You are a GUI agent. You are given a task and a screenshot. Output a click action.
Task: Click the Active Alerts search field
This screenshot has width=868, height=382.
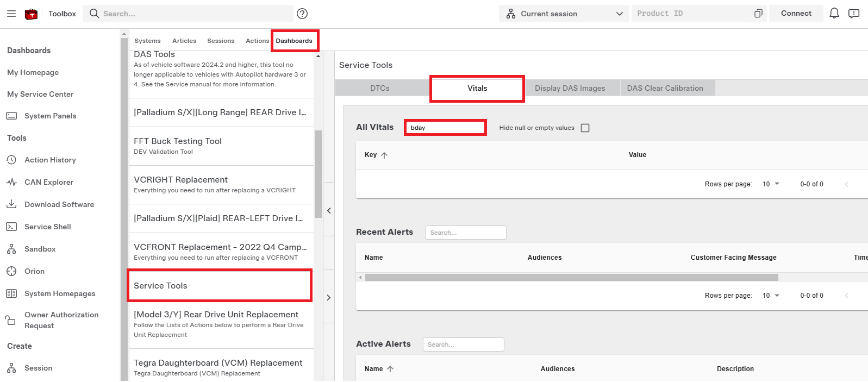(x=463, y=345)
